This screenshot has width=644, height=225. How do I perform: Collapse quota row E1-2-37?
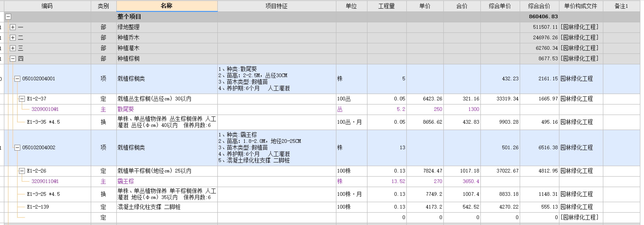coord(22,99)
